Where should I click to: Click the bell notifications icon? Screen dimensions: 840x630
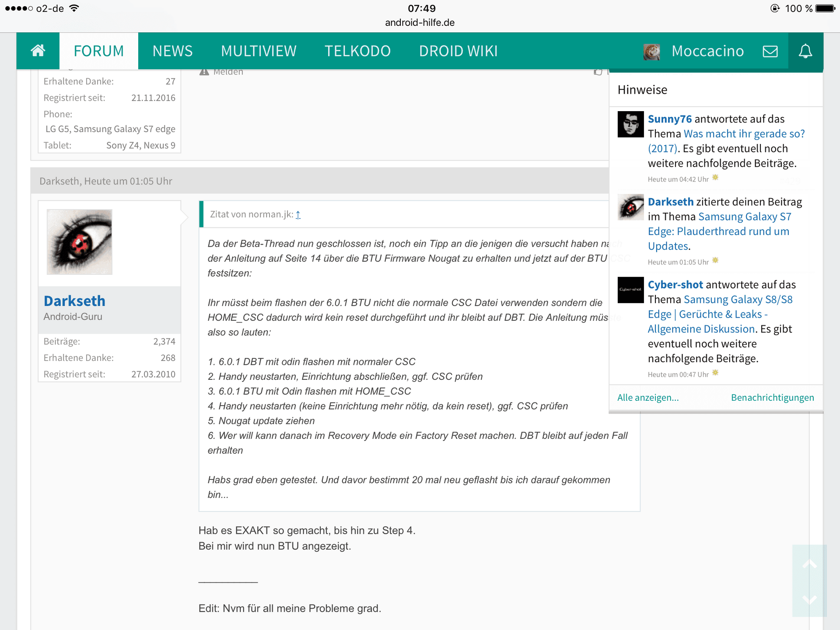805,51
